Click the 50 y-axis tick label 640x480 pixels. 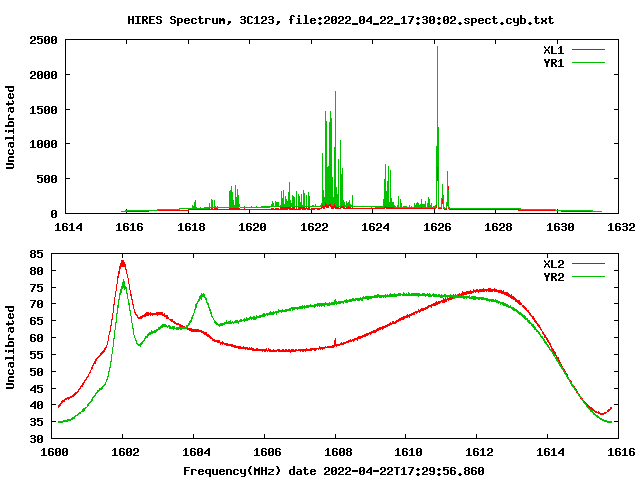click(x=36, y=372)
